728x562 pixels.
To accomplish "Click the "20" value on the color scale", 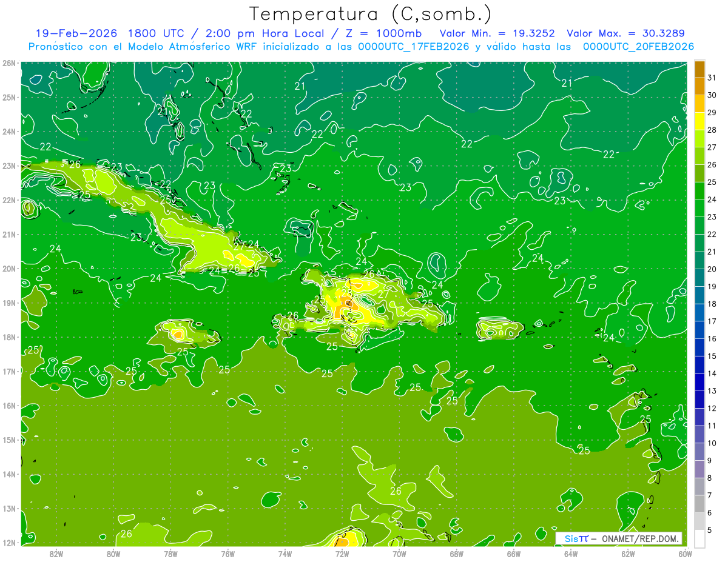I will click(712, 269).
